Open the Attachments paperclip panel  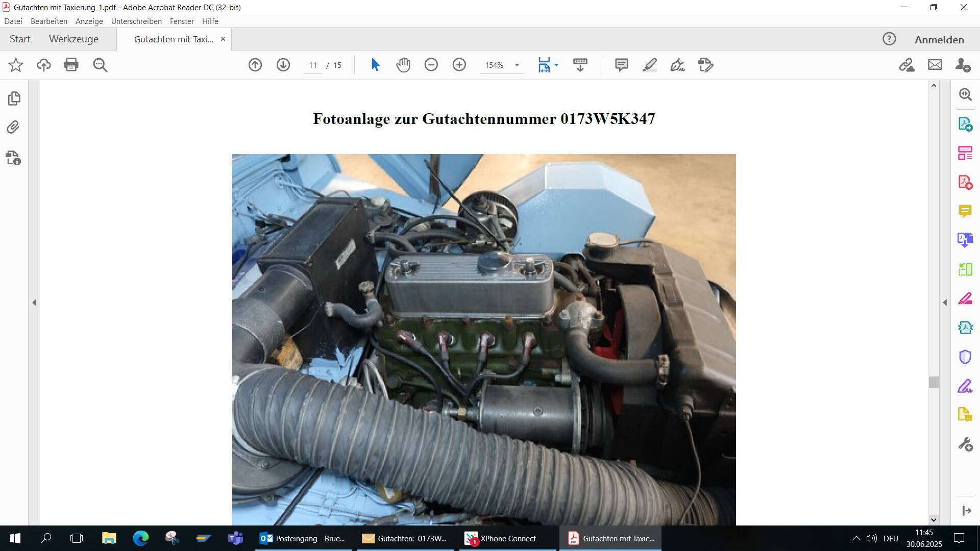click(x=14, y=127)
